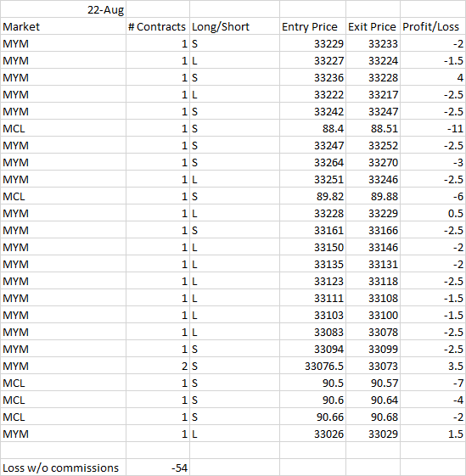
Task: Select the entry price 89.82 cell
Action: click(x=312, y=196)
